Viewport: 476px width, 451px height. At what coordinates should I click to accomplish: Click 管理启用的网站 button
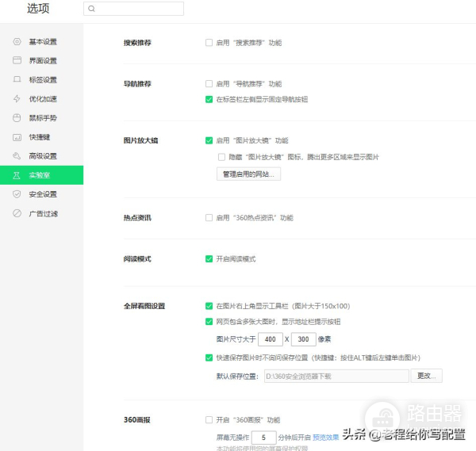248,174
